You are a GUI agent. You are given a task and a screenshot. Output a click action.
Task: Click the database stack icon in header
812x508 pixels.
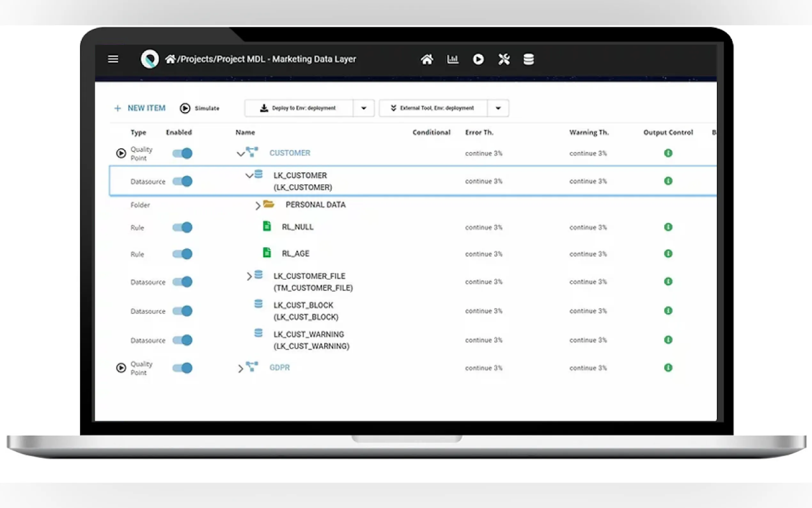[528, 60]
